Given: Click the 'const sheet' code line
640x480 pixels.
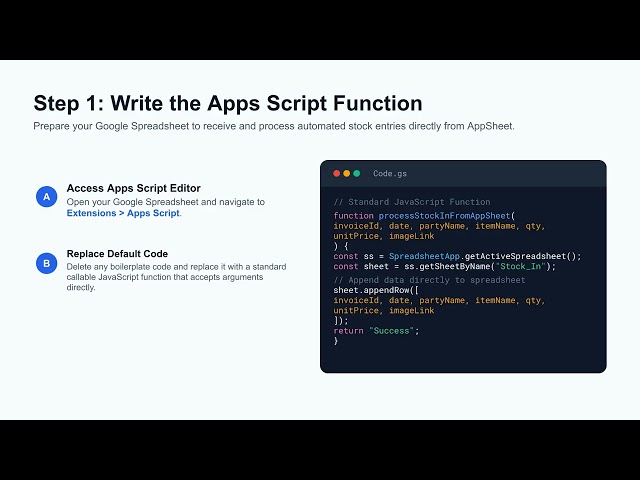Looking at the screenshot, I should [x=444, y=267].
